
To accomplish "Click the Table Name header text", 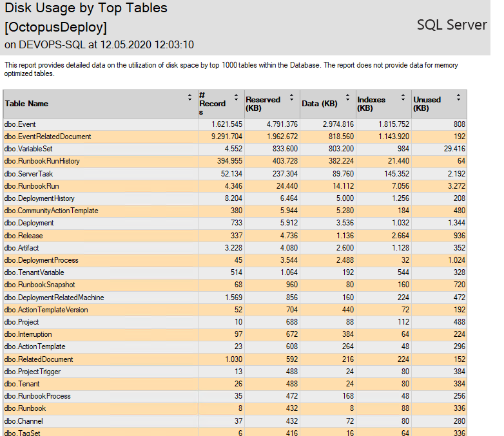I will coord(26,104).
